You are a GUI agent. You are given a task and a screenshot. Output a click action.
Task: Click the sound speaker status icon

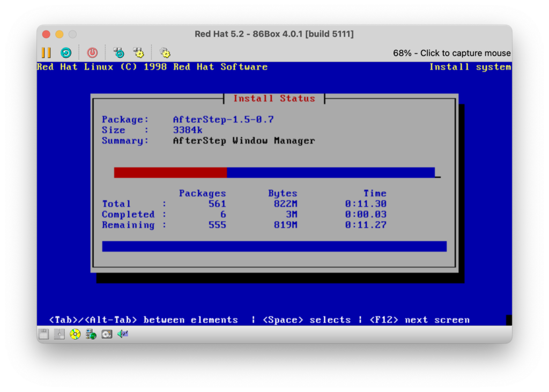coord(123,334)
